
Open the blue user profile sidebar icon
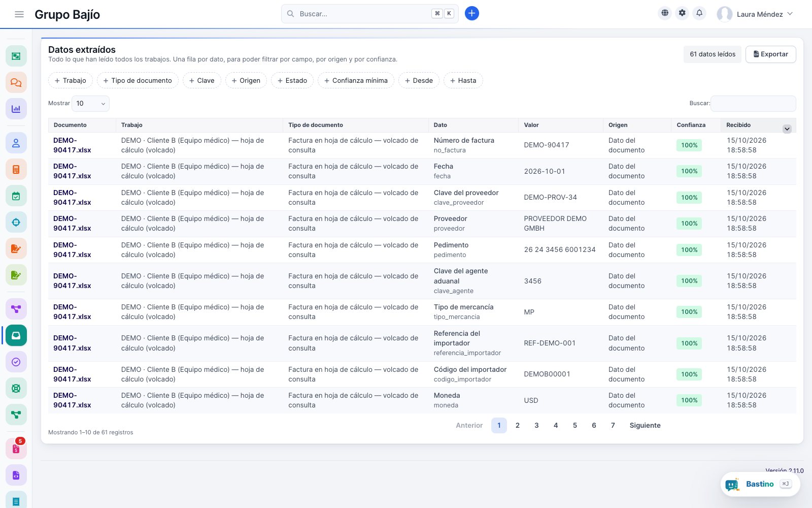click(16, 143)
